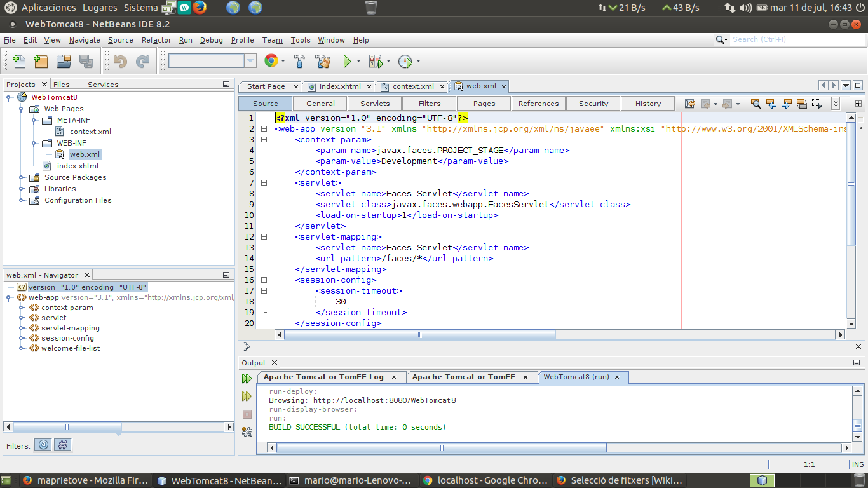This screenshot has width=868, height=488.
Task: Click the Re-run double arrow icon in Output
Action: click(247, 379)
